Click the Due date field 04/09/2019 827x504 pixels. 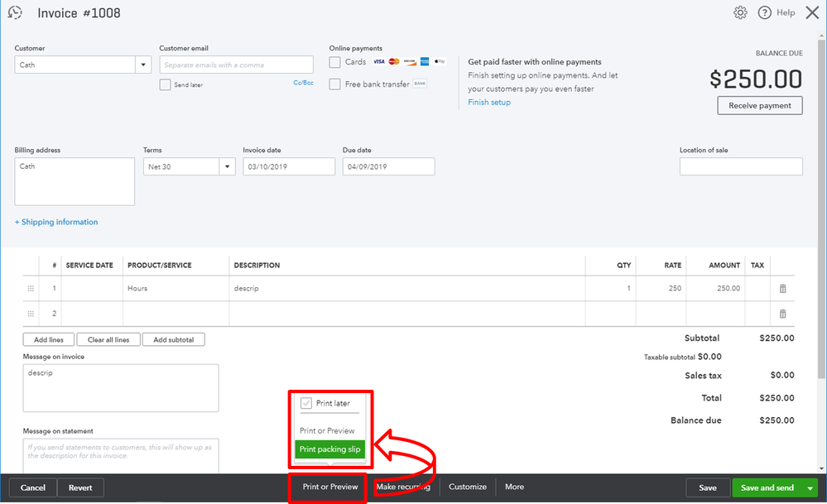tap(389, 166)
